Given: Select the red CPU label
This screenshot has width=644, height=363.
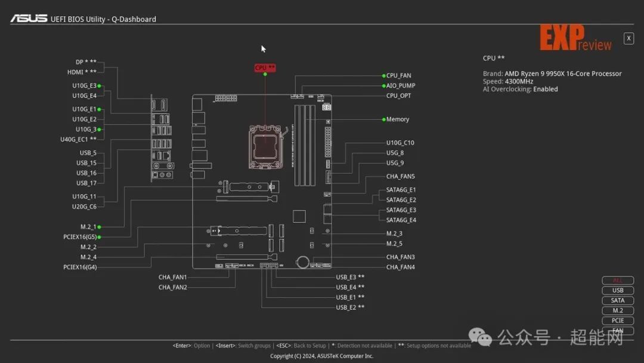Looking at the screenshot, I should 265,68.
